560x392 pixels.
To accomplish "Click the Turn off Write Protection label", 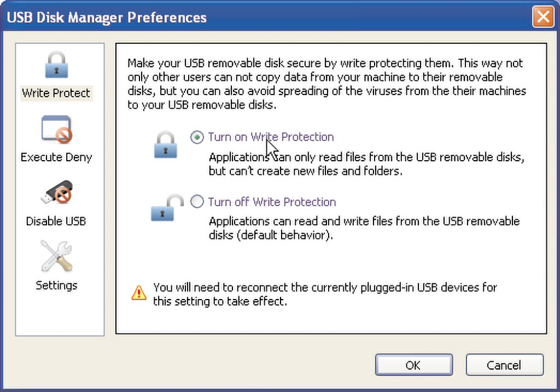I will [x=272, y=202].
